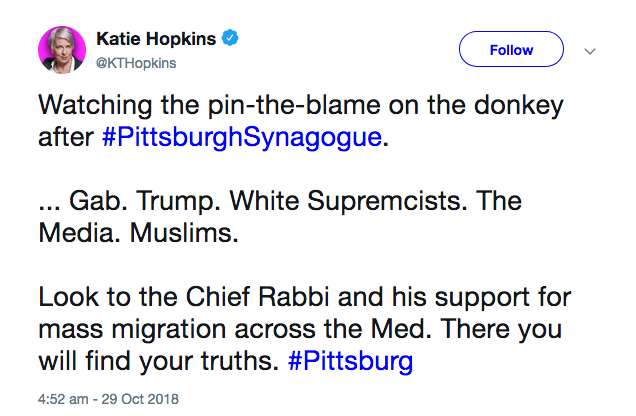Viewport: 636px width, 416px height.
Task: Expand the tweet options chevron
Action: coord(589,50)
